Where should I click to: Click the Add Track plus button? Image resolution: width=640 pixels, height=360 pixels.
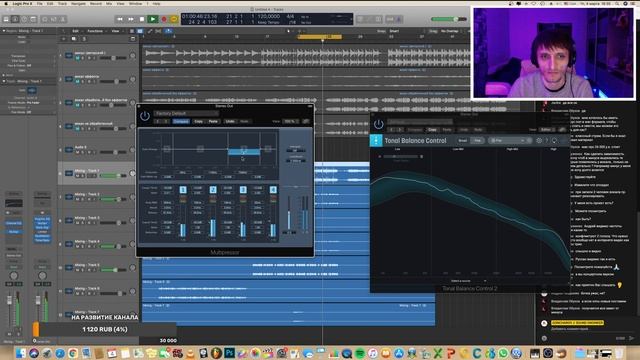click(64, 39)
